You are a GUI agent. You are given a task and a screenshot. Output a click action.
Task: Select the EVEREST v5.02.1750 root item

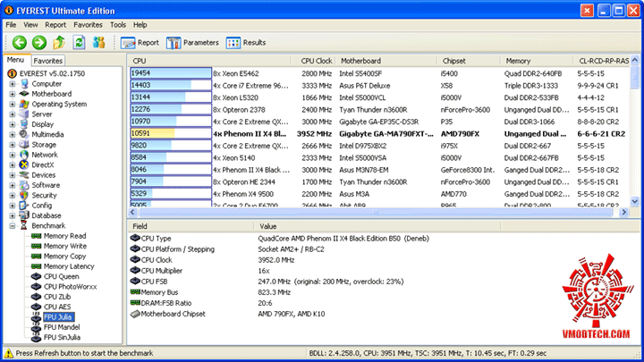(52, 73)
